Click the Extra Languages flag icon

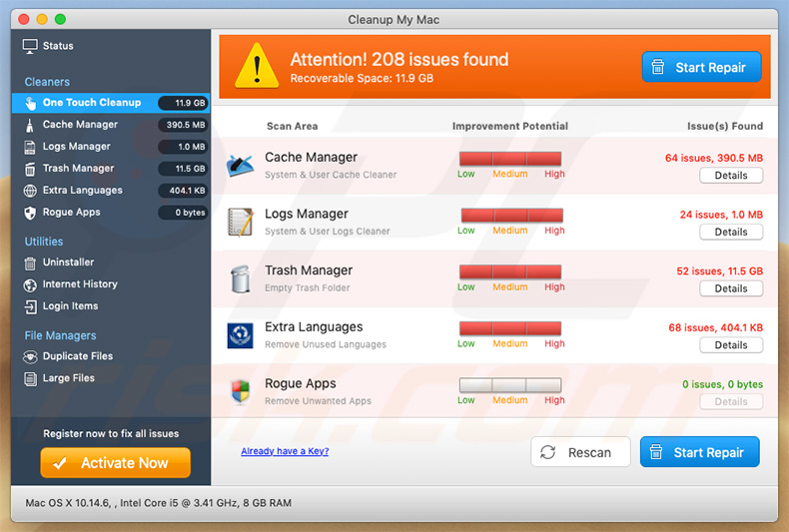[x=240, y=335]
